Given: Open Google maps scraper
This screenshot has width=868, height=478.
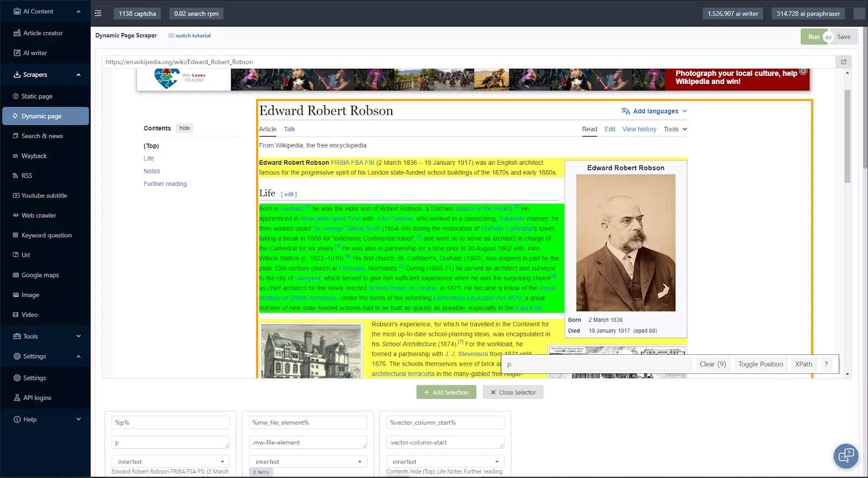Looking at the screenshot, I should [40, 275].
